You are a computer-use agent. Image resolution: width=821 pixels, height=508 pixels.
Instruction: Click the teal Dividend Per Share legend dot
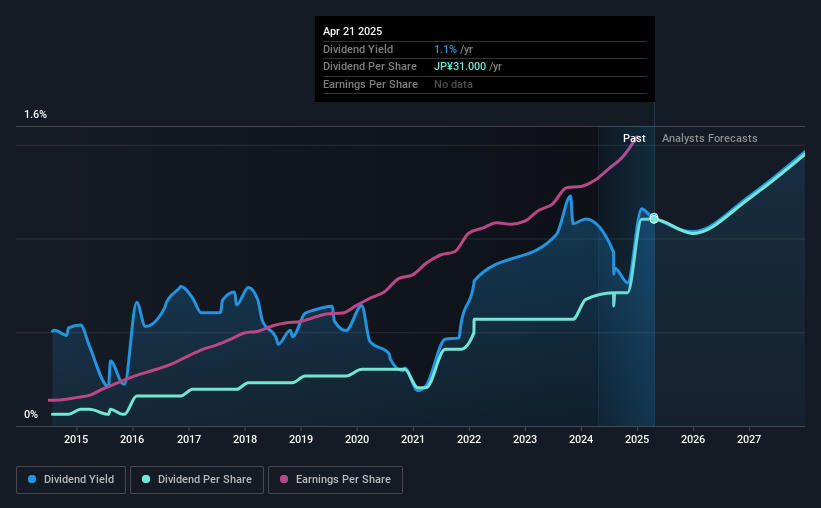[146, 479]
